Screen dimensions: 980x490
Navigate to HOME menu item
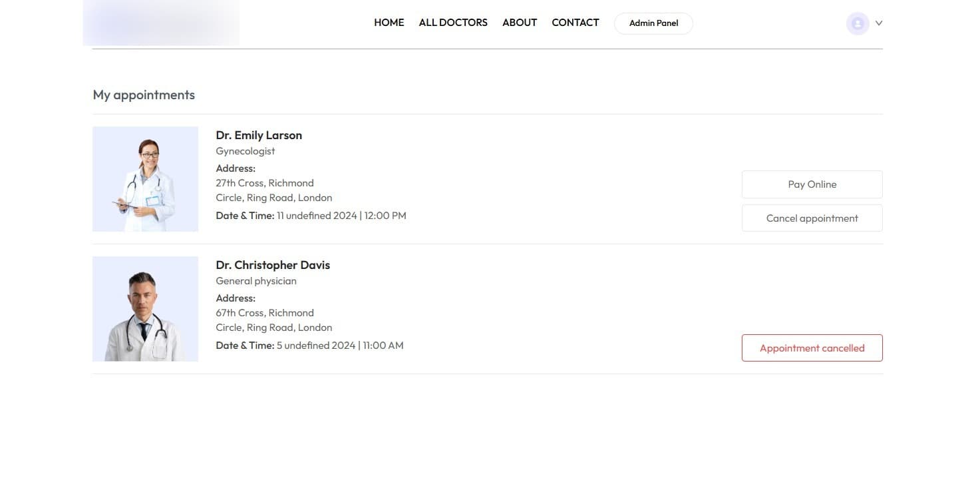389,22
